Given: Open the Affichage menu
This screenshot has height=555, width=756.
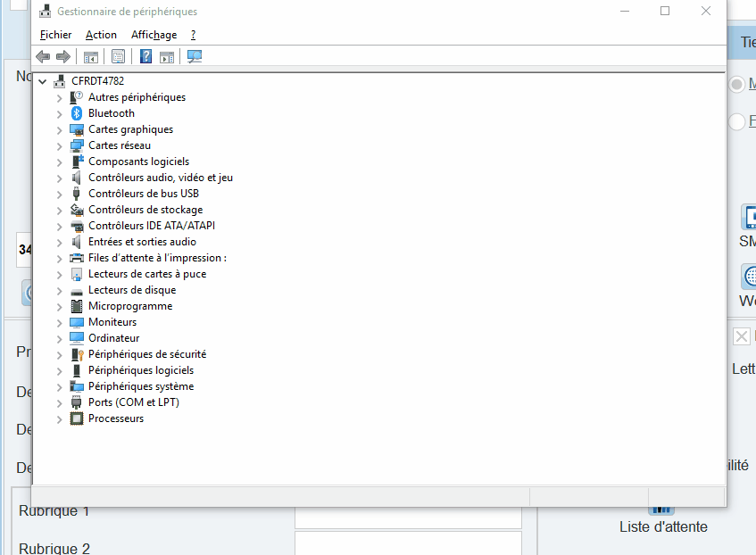Looking at the screenshot, I should point(154,35).
